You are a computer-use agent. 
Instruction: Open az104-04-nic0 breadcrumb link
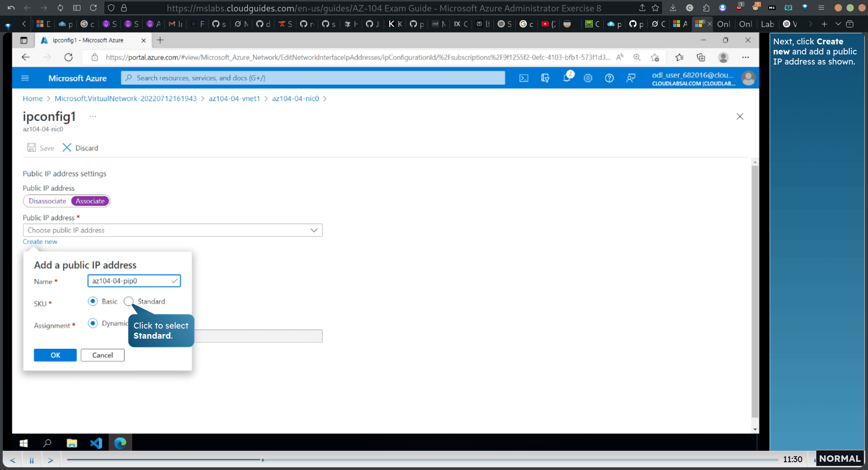[x=295, y=99]
